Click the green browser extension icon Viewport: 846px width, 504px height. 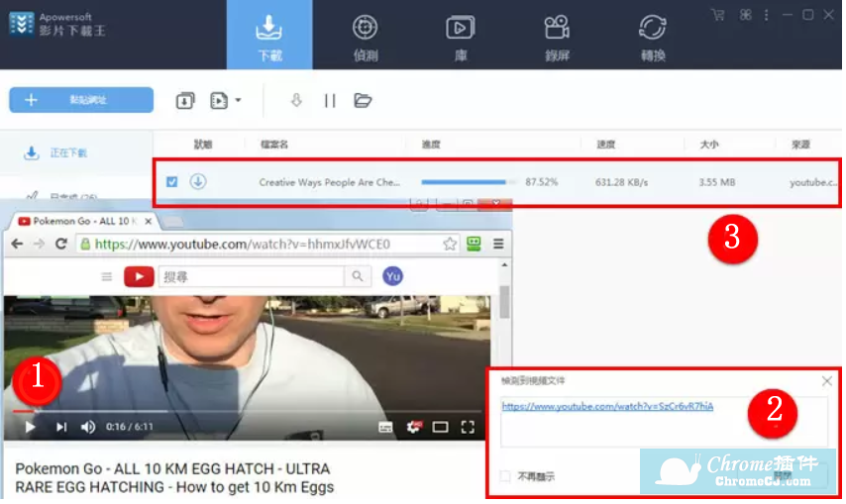pyautogui.click(x=474, y=245)
